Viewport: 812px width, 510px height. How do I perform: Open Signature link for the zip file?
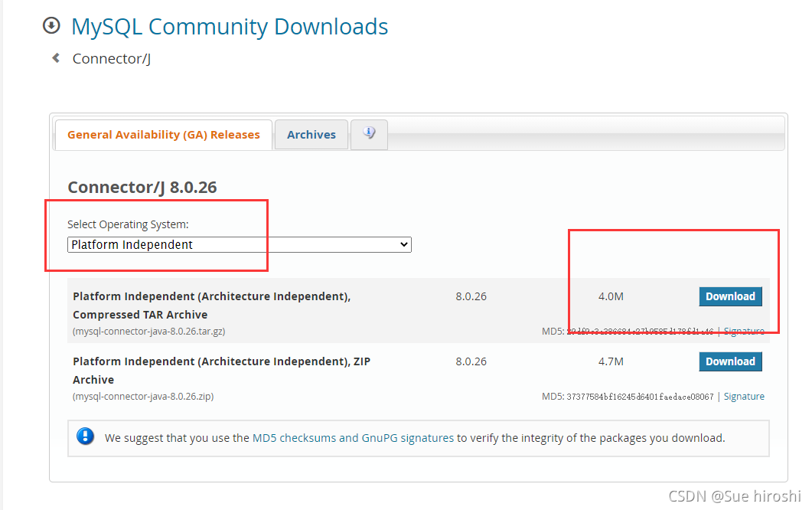744,397
